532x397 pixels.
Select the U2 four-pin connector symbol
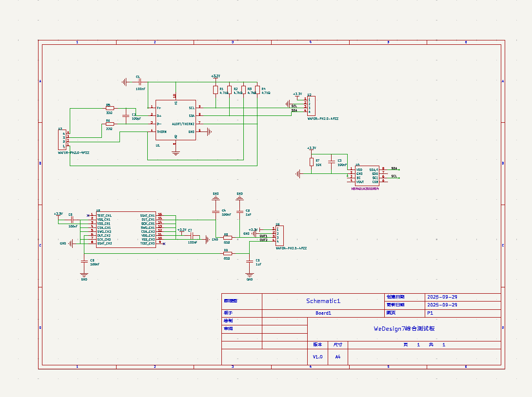(311, 106)
